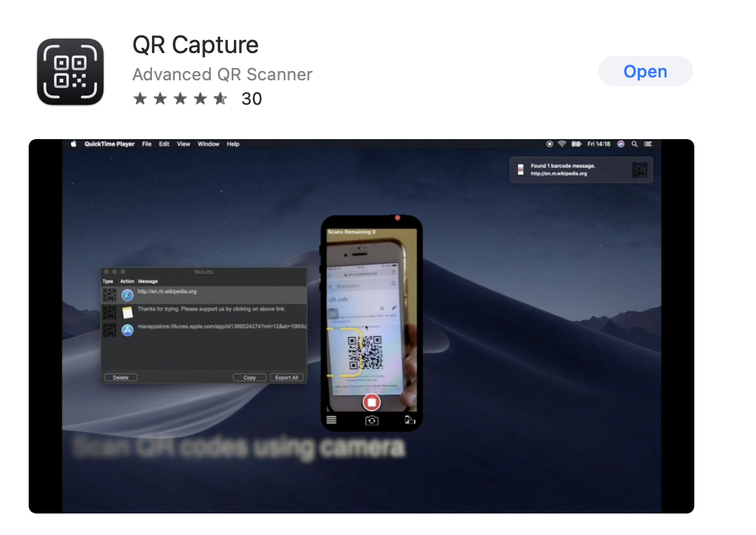Screen dimensions: 756x535
Task: Click the QR Capture app icon
Action: tap(70, 72)
